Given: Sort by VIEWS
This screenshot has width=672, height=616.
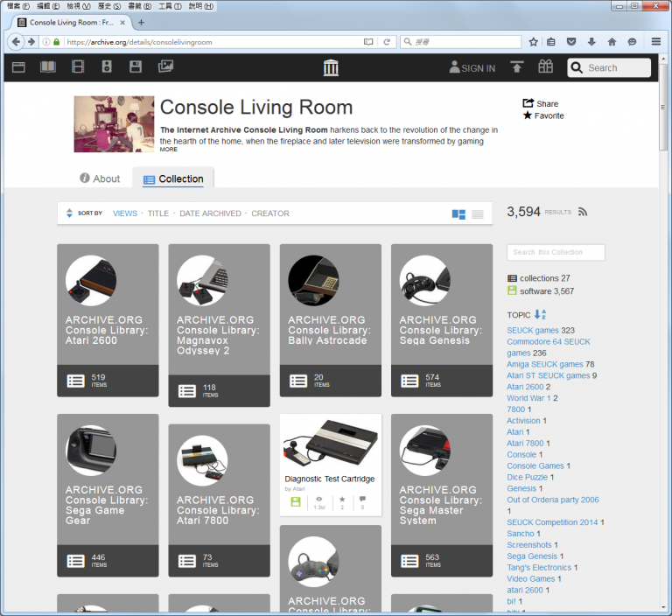Looking at the screenshot, I should 125,213.
